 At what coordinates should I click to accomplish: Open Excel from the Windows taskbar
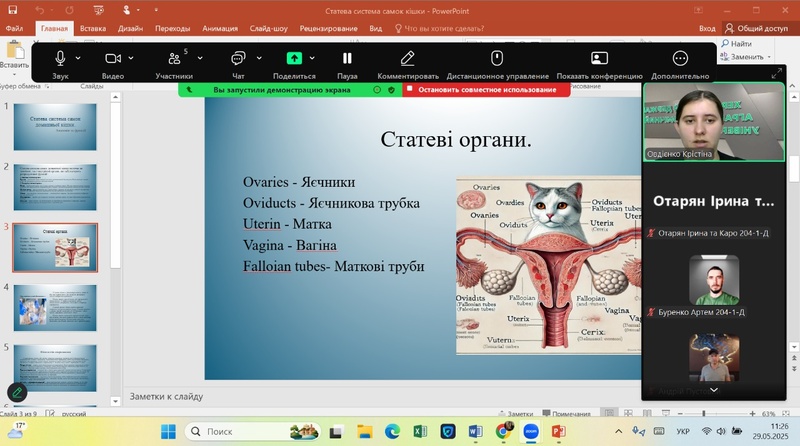420,431
